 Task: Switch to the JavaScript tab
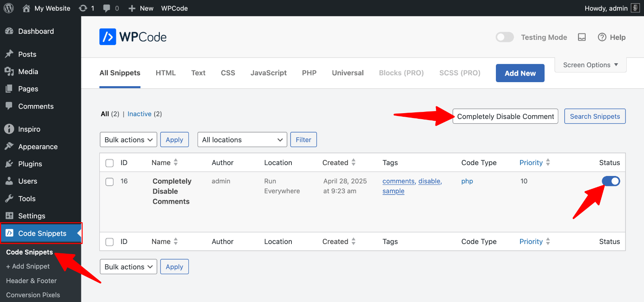tap(268, 73)
